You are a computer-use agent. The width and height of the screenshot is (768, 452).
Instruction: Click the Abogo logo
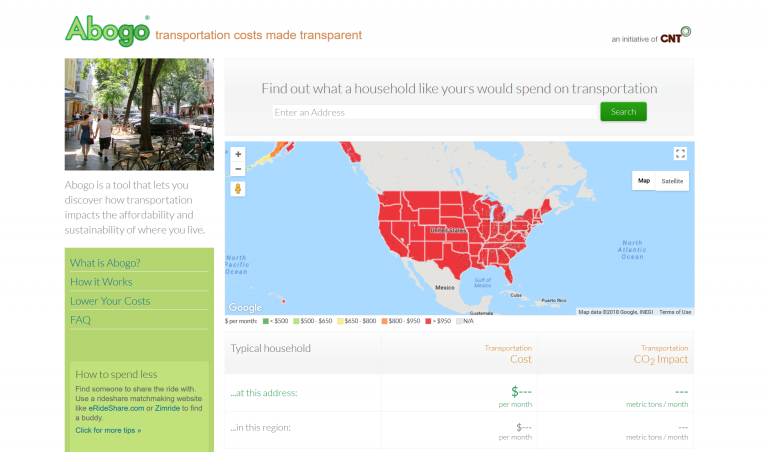pos(107,29)
